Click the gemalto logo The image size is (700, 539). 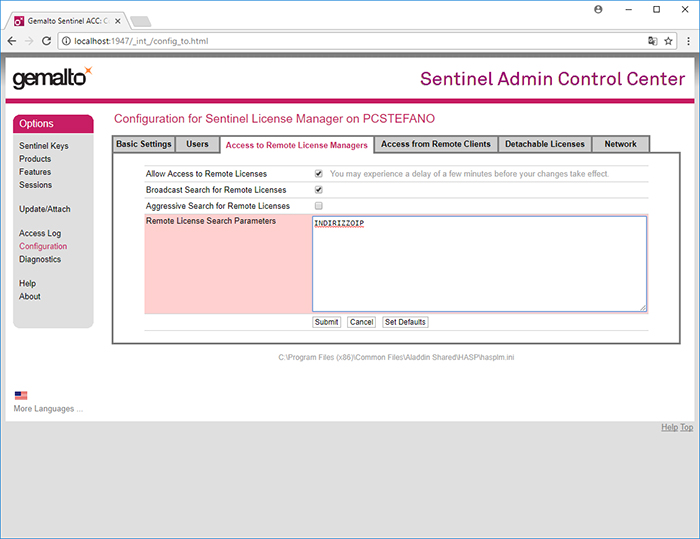tap(52, 78)
